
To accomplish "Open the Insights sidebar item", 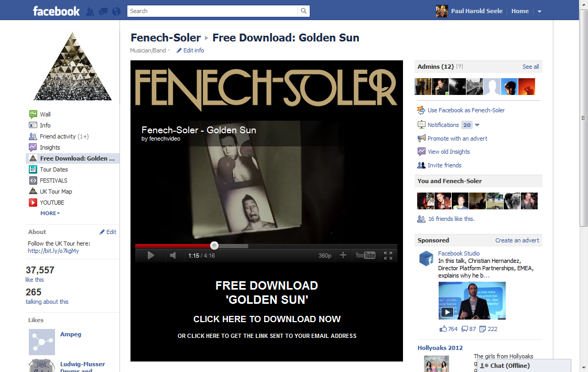I will pos(50,147).
